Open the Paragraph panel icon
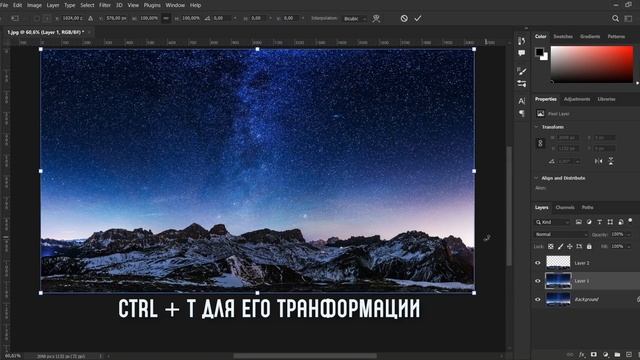 pos(522,113)
